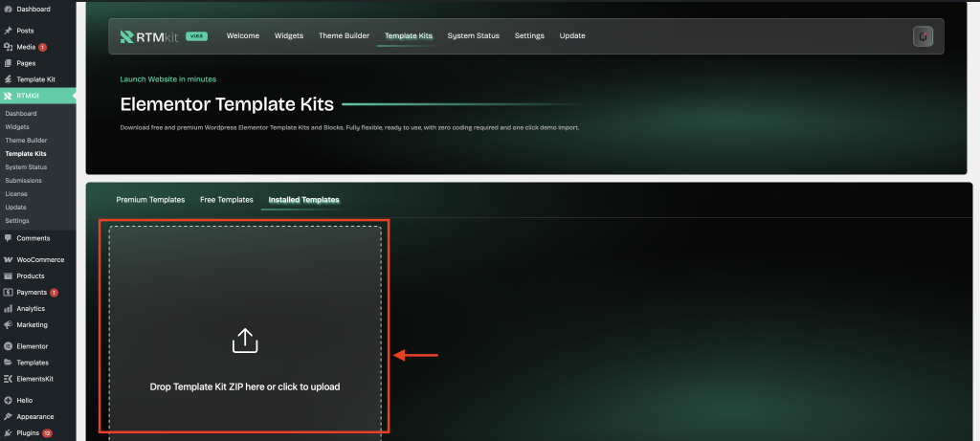Open Update in sidebar submenu
Image resolution: width=980 pixels, height=441 pixels.
pos(15,208)
